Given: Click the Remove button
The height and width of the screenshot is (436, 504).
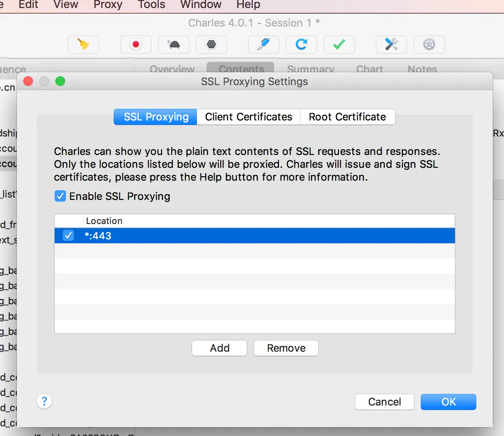Looking at the screenshot, I should pyautogui.click(x=286, y=348).
